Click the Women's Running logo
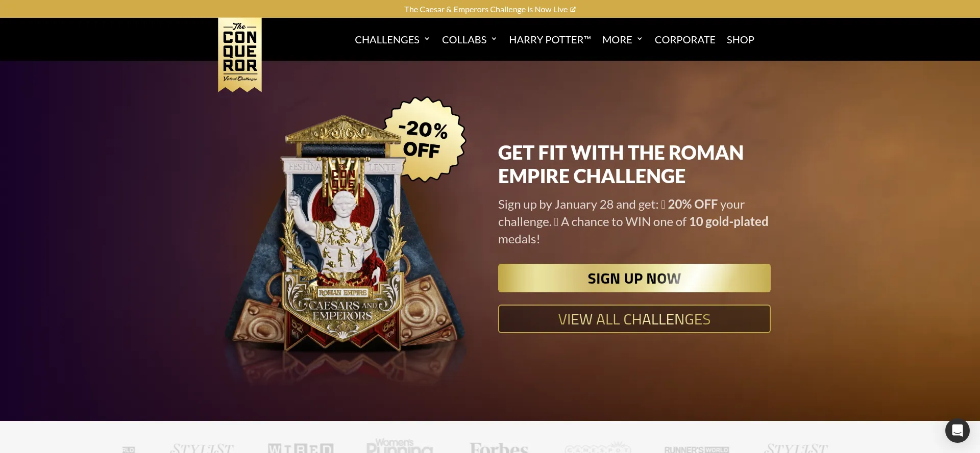 pyautogui.click(x=399, y=445)
